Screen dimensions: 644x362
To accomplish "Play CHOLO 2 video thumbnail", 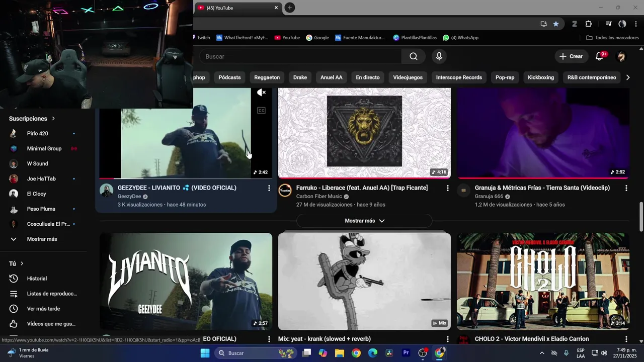I will click(543, 282).
